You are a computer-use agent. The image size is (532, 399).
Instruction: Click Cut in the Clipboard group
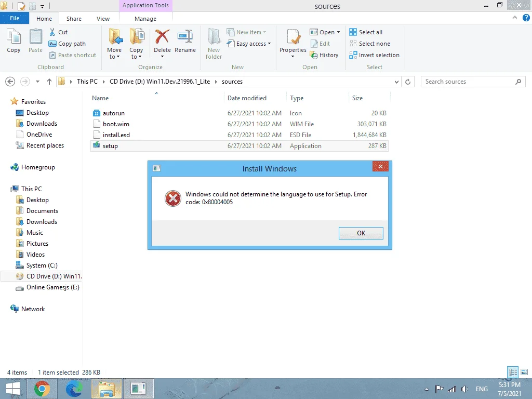point(58,32)
